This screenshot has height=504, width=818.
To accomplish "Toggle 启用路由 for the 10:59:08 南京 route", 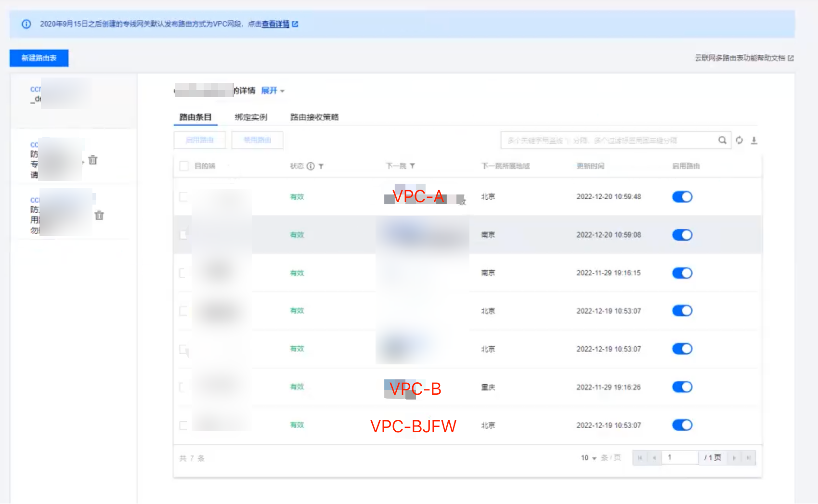I will (682, 235).
